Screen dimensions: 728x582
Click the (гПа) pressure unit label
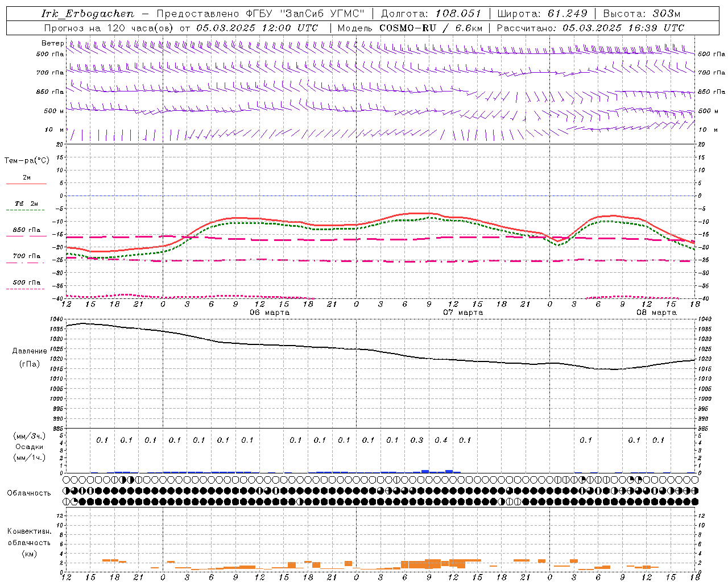tap(30, 364)
